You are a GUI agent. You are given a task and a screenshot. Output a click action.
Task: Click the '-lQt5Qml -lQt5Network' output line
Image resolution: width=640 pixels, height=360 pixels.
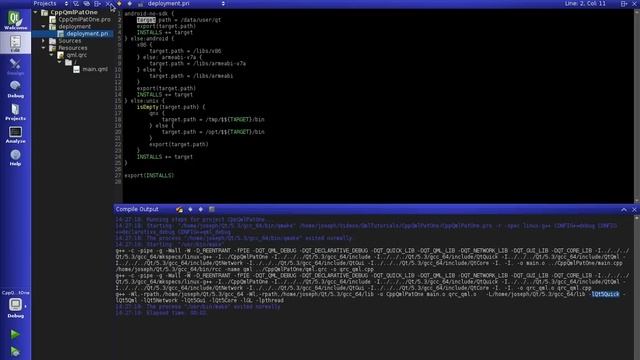click(200, 300)
